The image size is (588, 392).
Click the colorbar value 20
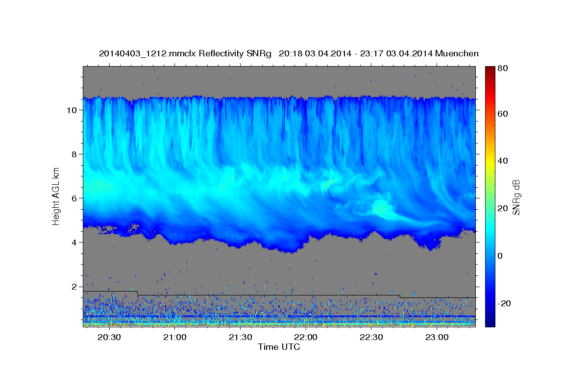pyautogui.click(x=502, y=208)
